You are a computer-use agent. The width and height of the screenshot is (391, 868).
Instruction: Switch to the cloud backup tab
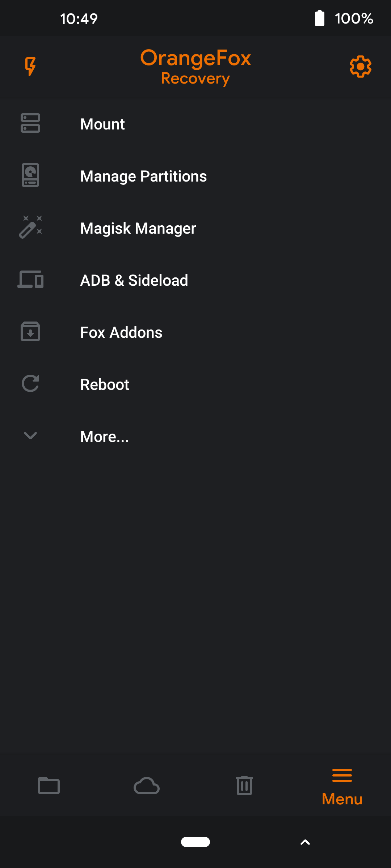[x=147, y=786]
